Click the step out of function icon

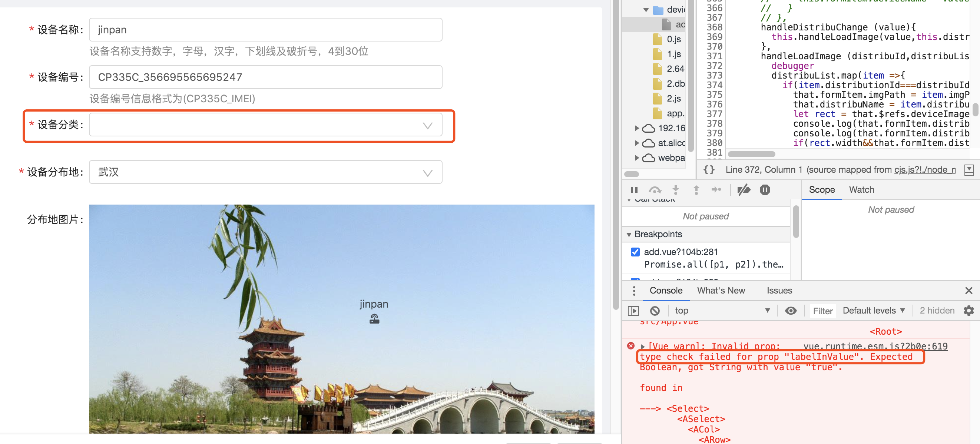(x=696, y=189)
